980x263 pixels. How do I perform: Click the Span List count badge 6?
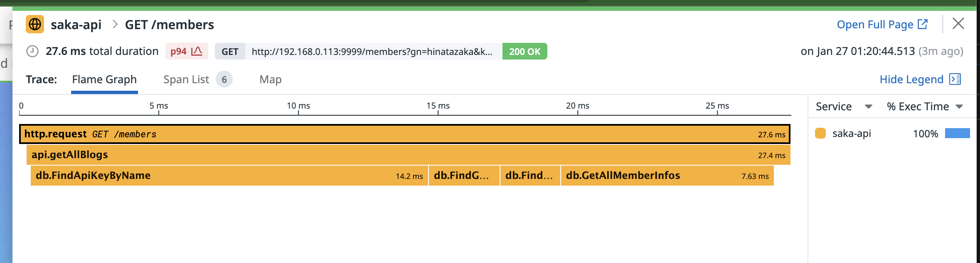(x=224, y=79)
